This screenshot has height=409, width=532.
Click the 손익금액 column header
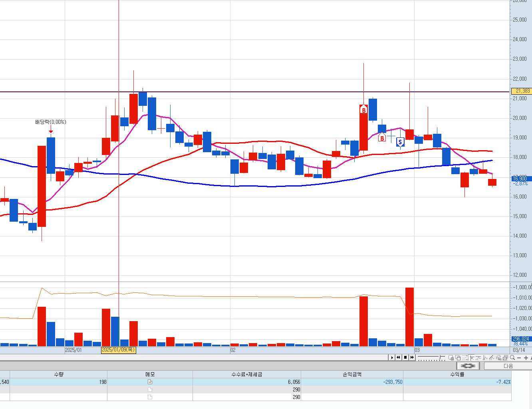[352, 374]
